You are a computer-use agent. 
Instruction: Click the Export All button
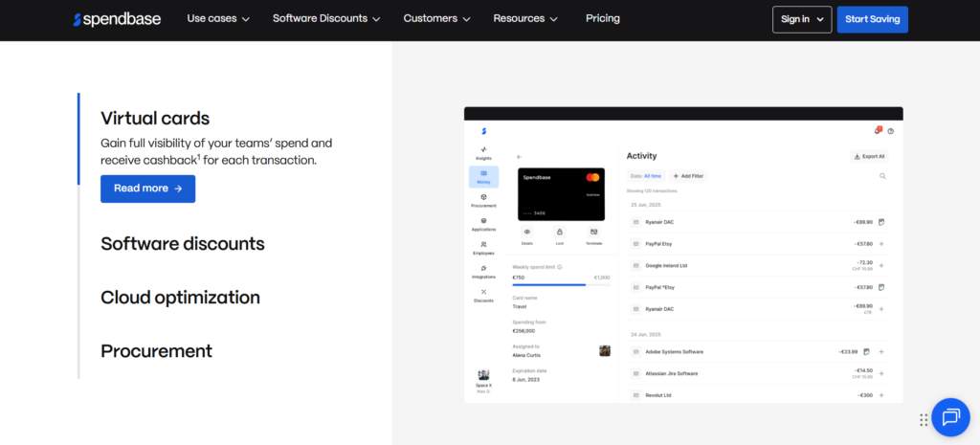[x=869, y=156]
